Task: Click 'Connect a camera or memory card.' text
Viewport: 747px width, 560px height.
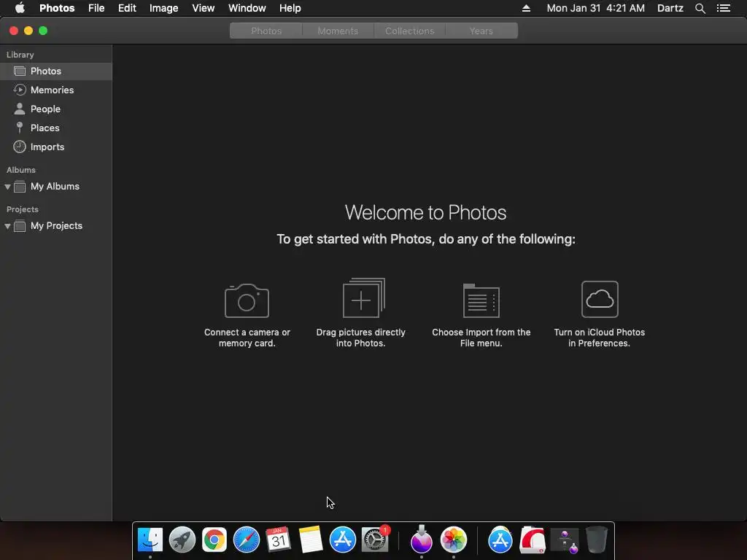Action: pyautogui.click(x=247, y=338)
